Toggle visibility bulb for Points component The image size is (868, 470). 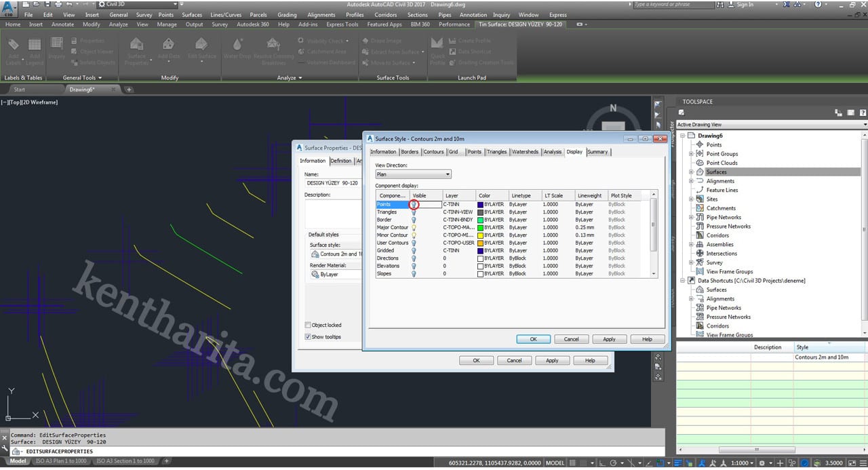(414, 204)
